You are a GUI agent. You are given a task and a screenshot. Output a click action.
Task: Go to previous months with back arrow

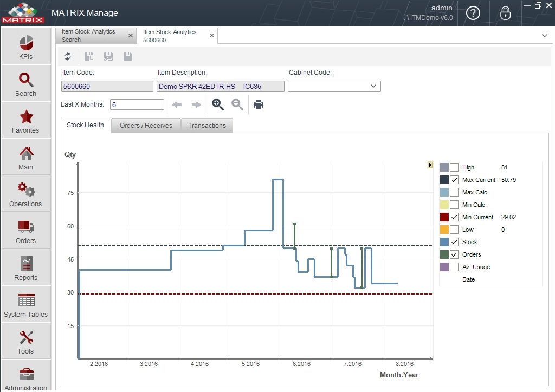coord(177,104)
